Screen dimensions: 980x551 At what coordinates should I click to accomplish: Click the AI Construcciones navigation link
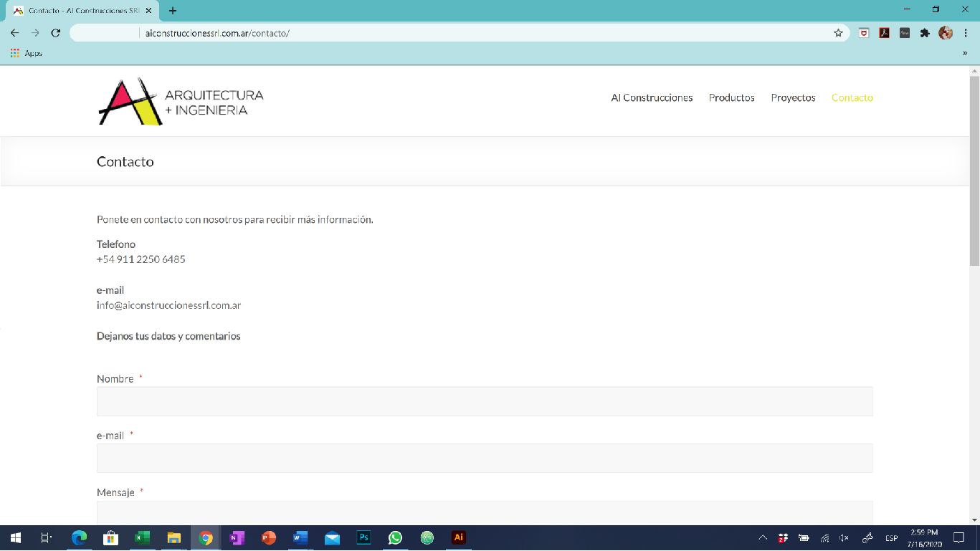point(652,97)
